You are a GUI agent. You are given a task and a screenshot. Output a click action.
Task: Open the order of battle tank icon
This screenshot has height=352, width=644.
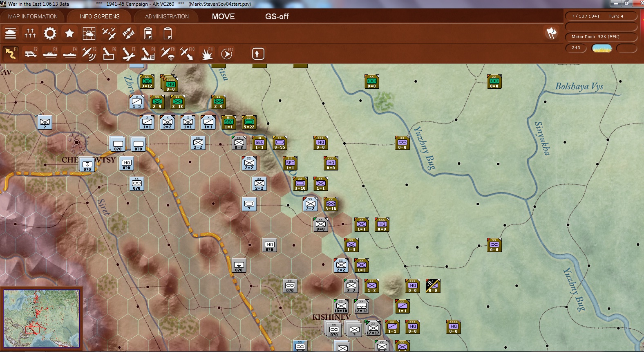11,33
